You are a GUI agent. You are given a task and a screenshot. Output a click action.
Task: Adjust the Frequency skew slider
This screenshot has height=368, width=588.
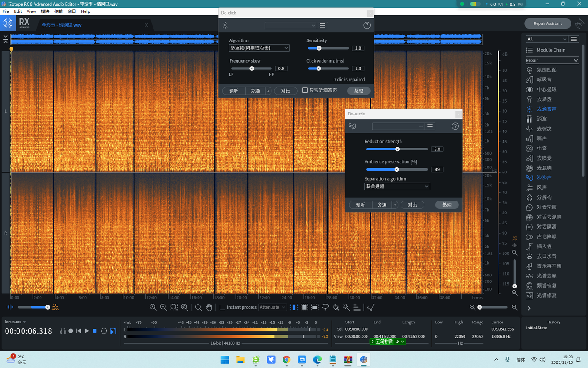[252, 69]
